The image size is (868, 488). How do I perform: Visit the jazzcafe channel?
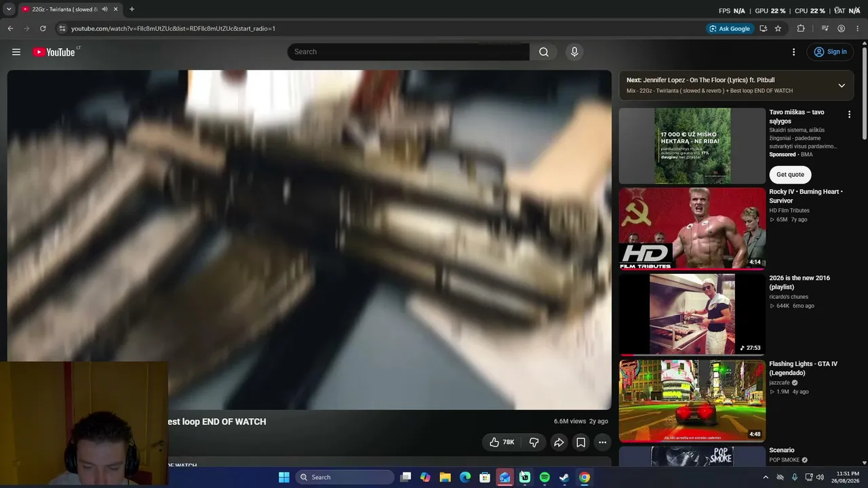pos(779,383)
